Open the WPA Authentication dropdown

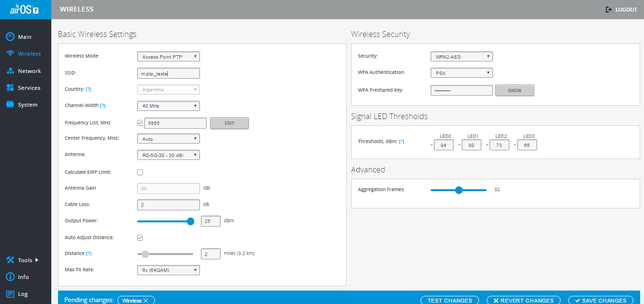pos(462,73)
